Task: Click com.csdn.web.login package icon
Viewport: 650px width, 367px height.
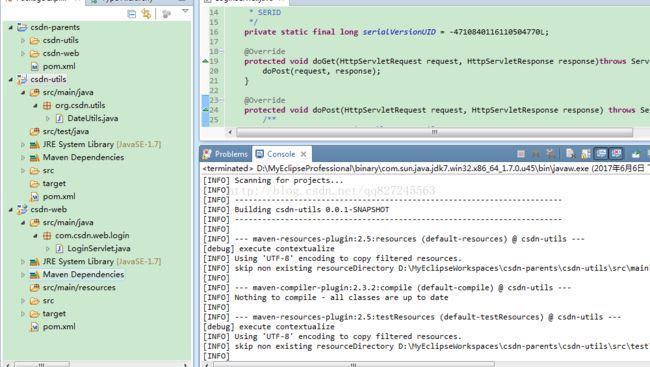Action: (x=47, y=236)
